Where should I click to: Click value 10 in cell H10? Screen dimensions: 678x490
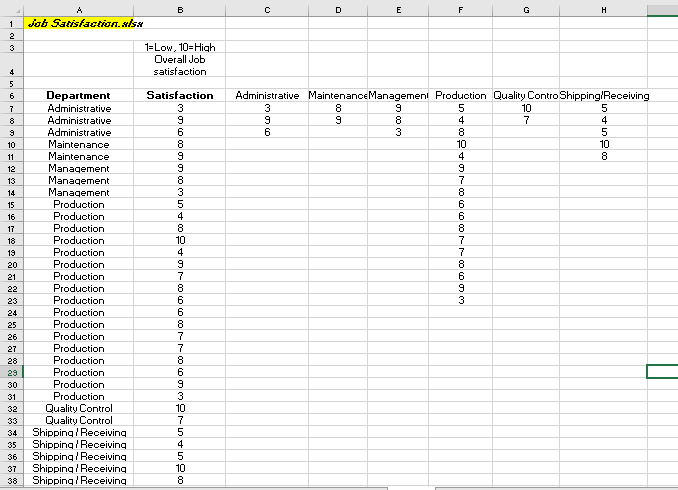[x=603, y=144]
